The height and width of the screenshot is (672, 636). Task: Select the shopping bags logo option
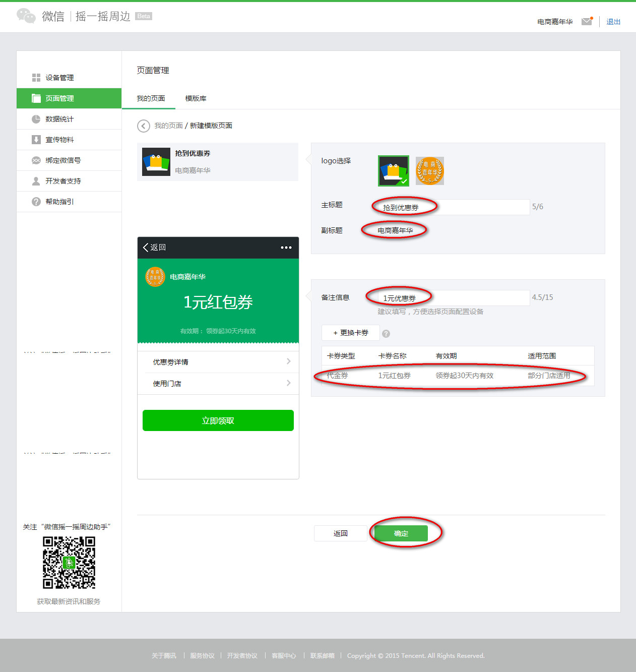point(394,171)
